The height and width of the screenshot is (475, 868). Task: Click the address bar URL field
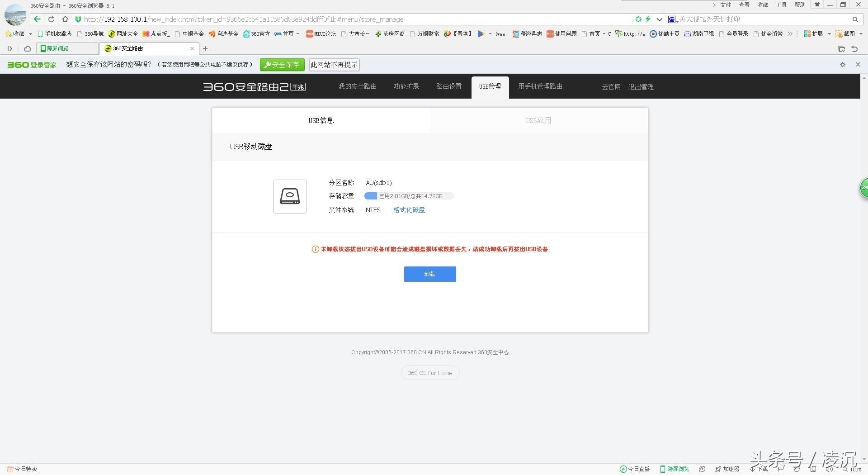(353, 19)
